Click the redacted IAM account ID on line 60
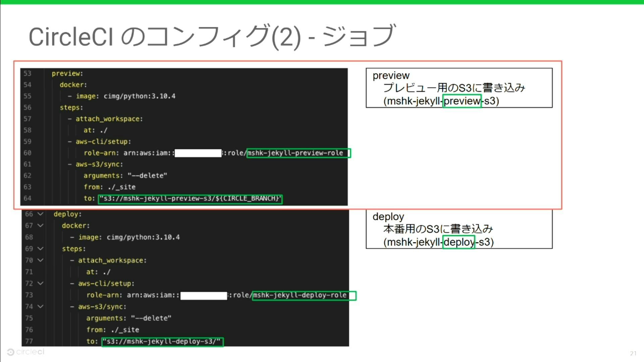 (x=198, y=153)
